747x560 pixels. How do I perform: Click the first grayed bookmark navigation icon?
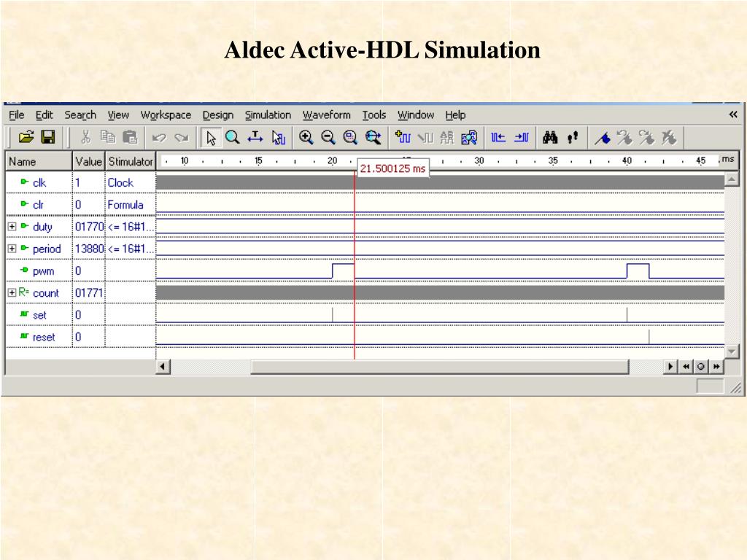pos(624,138)
